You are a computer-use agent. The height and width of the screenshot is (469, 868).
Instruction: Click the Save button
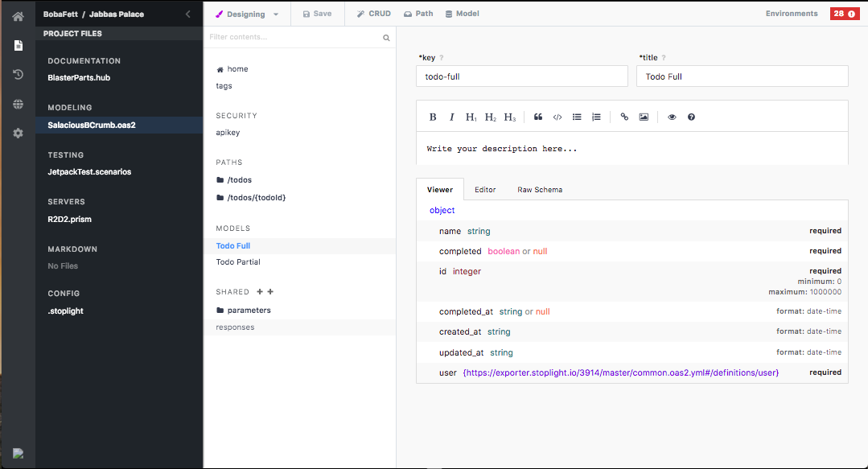[317, 14]
